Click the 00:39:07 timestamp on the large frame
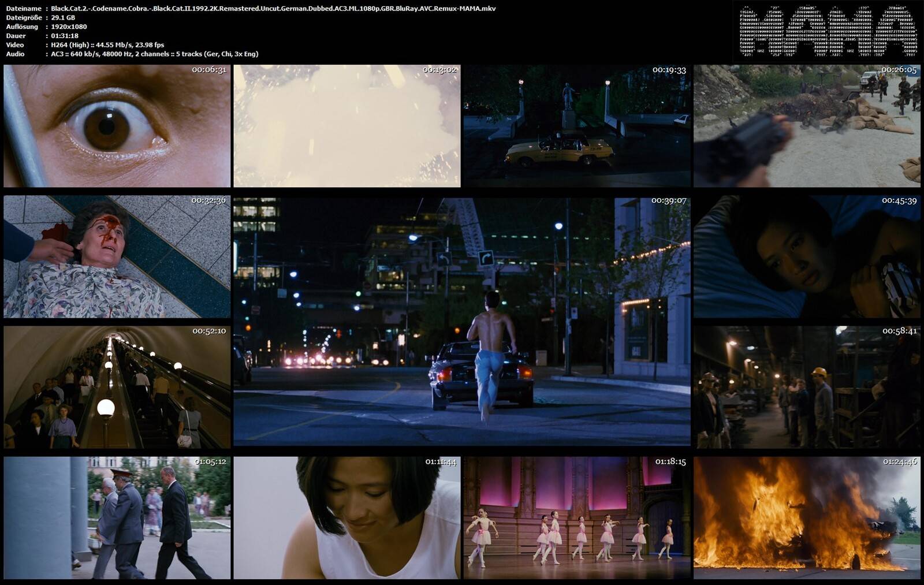924x585 pixels. pos(669,200)
